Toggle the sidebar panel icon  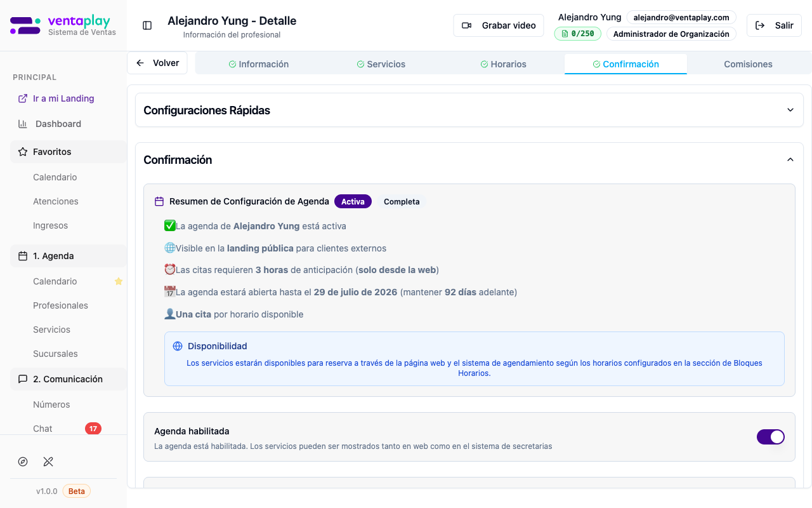tap(147, 25)
